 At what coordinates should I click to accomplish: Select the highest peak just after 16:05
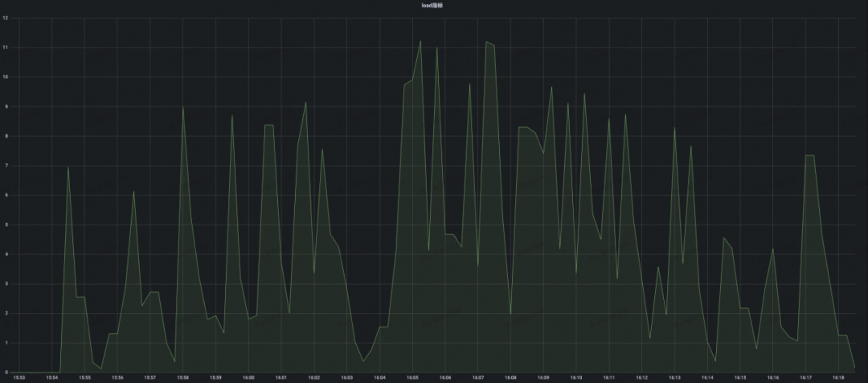coord(420,42)
